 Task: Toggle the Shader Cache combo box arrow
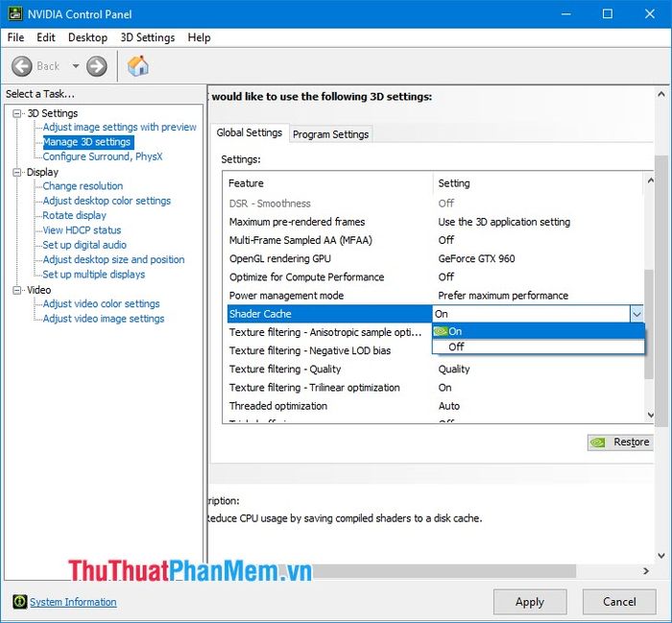[636, 314]
